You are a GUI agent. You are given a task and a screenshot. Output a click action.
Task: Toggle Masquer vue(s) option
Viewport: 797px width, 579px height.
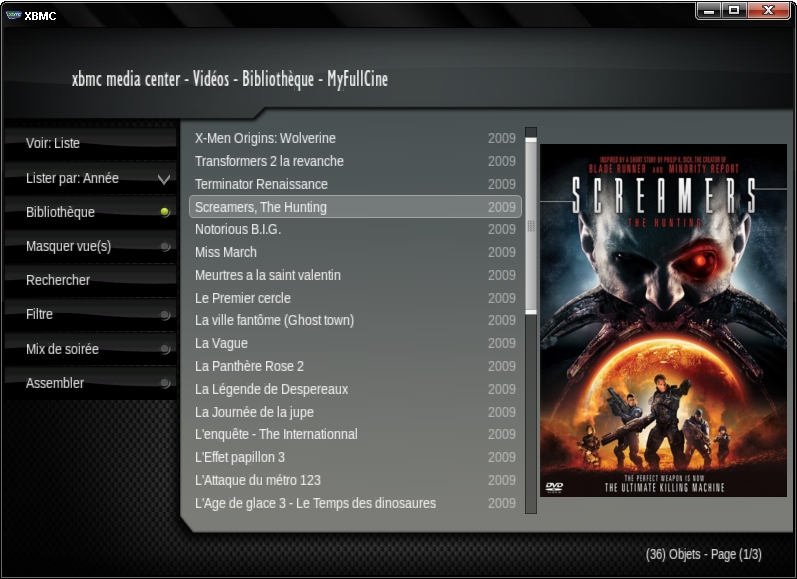[165, 247]
